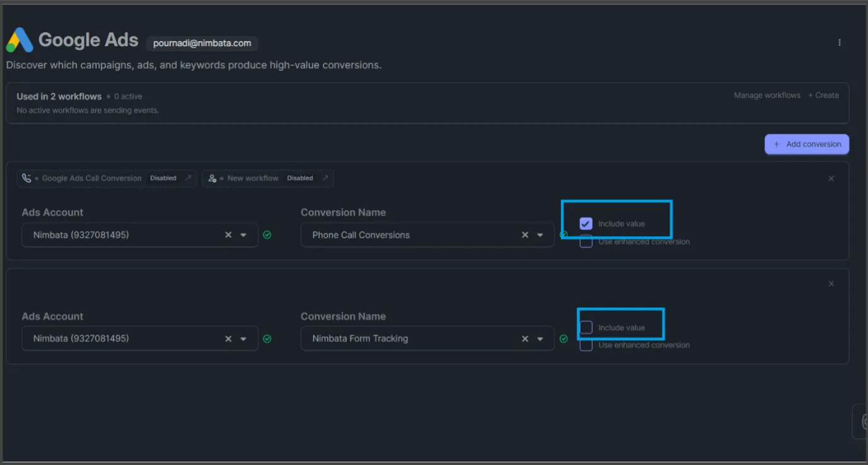This screenshot has height=465, width=868.
Task: Click green check beside Nimbata Form Tracking field
Action: (564, 339)
